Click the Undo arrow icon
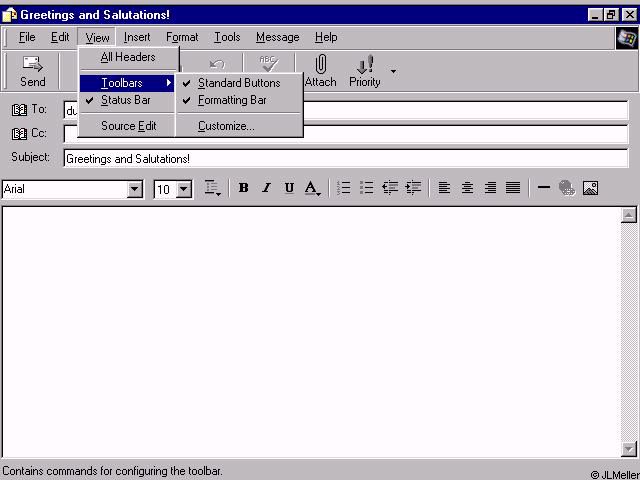 (x=216, y=64)
